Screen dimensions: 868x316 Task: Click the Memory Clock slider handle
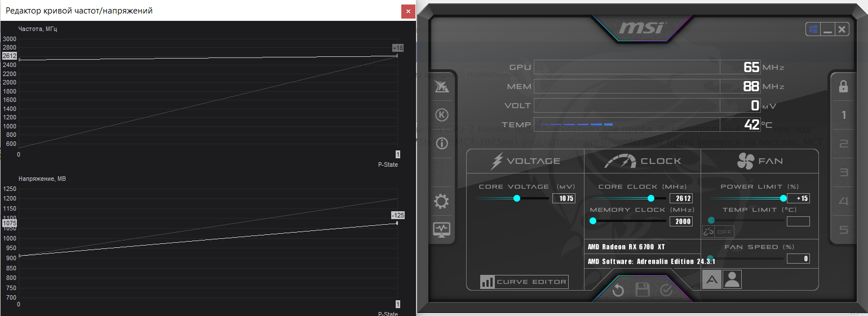(x=592, y=221)
